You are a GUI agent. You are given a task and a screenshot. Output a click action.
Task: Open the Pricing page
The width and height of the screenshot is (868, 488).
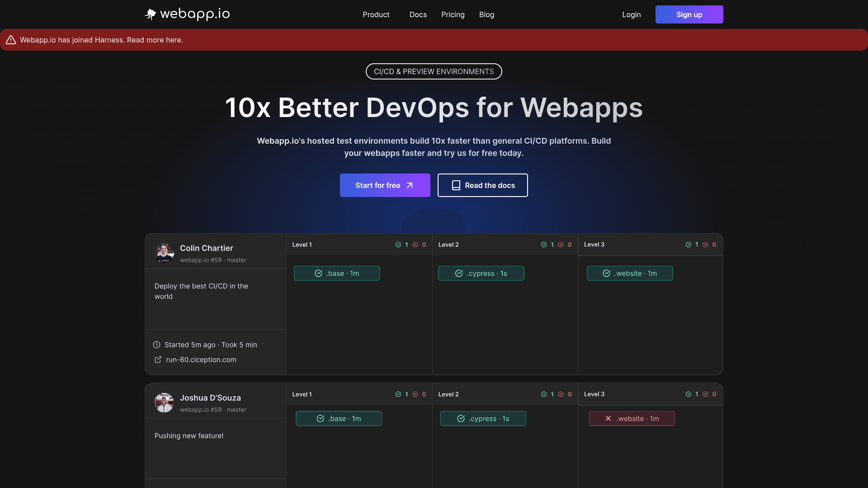(453, 14)
